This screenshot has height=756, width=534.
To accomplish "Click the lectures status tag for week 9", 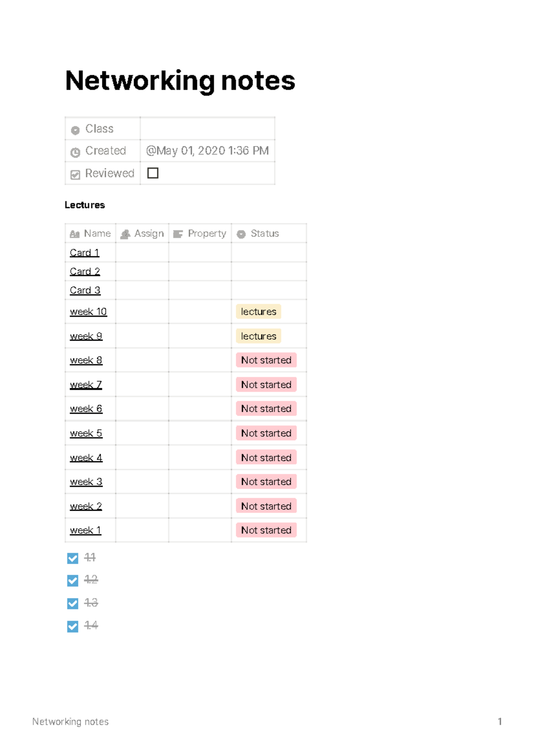I will (259, 336).
